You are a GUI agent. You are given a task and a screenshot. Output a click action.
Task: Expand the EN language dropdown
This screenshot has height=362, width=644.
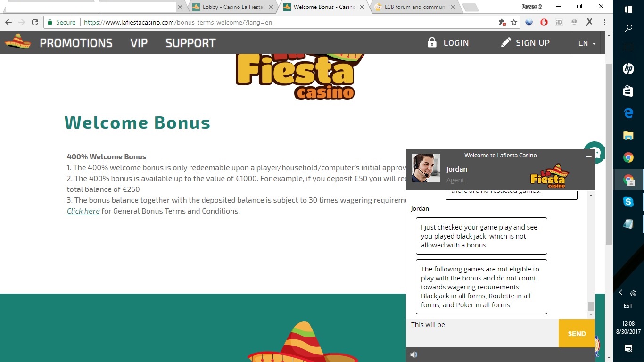[x=587, y=43]
